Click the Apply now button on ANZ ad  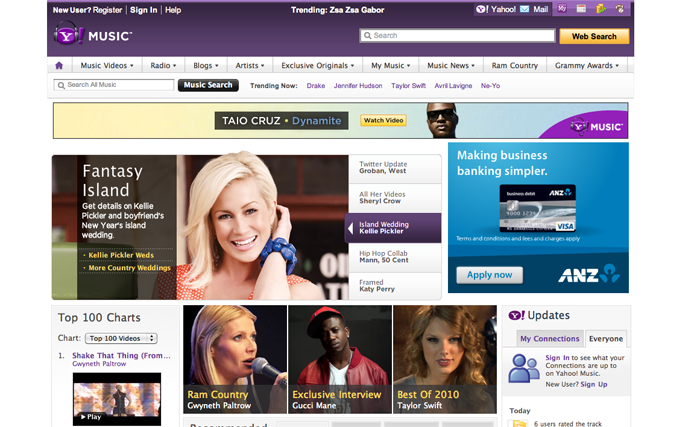pos(489,275)
